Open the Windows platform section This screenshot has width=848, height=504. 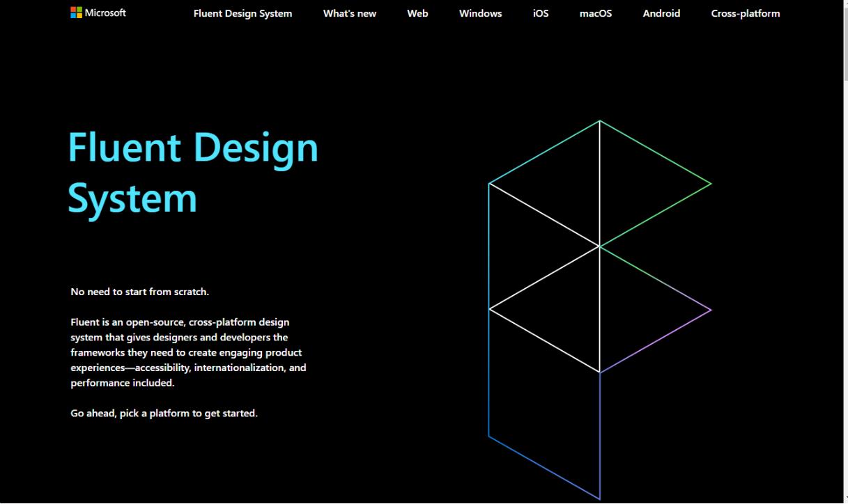(x=480, y=13)
